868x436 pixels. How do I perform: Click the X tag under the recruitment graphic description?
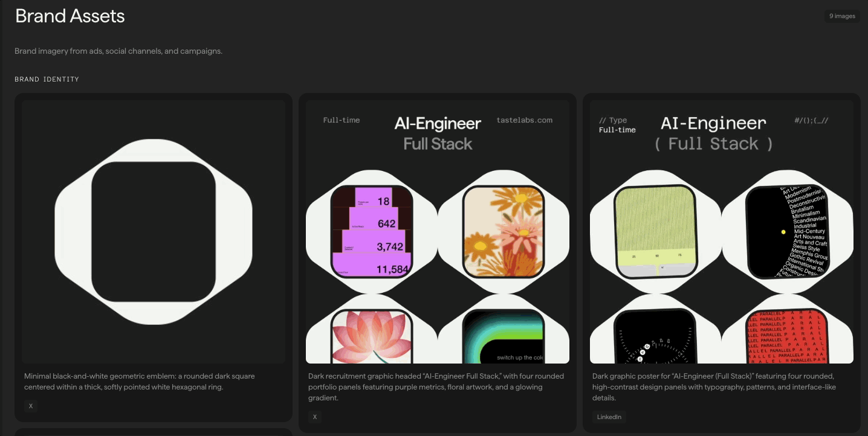315,417
